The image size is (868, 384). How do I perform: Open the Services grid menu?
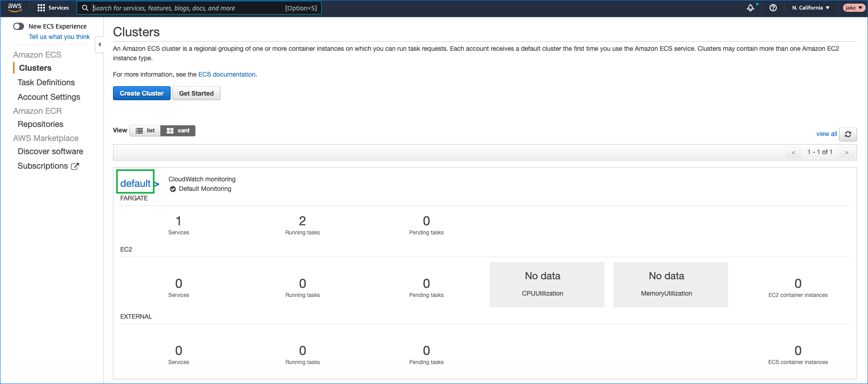point(53,8)
